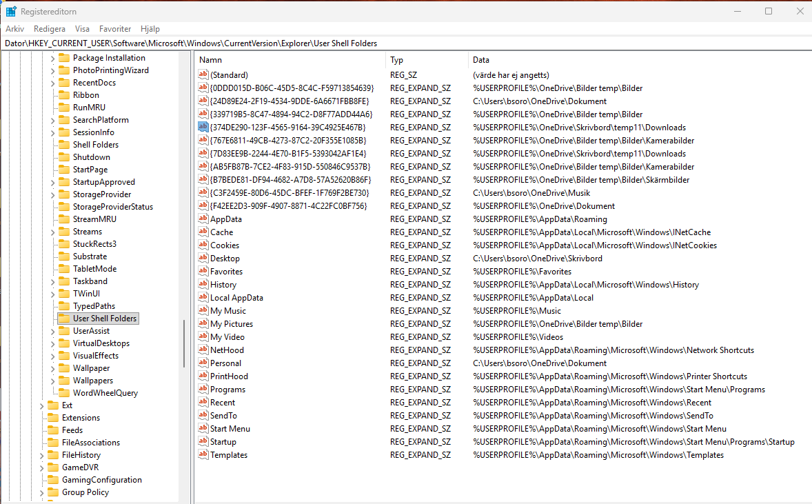Click the string icon next to Desktop
This screenshot has height=504, width=812.
pos(203,258)
